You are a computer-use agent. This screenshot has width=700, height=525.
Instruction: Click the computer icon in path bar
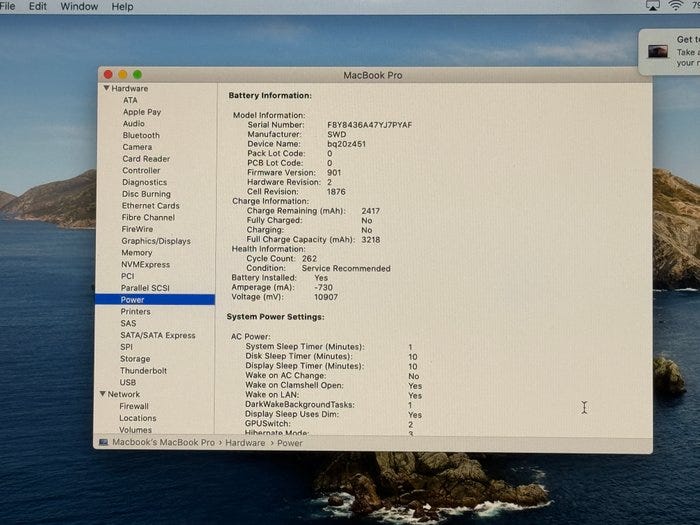click(104, 443)
